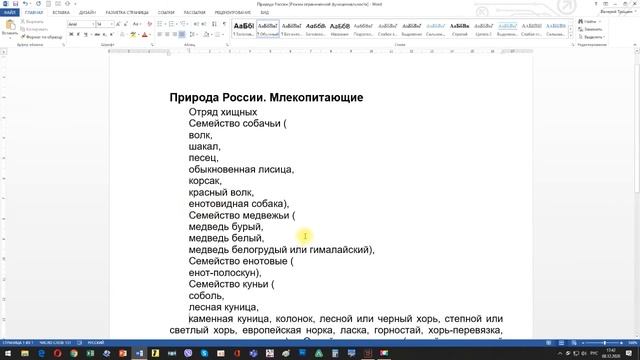Click the red font color button
Image resolution: width=640 pixels, height=360 pixels.
144,35
